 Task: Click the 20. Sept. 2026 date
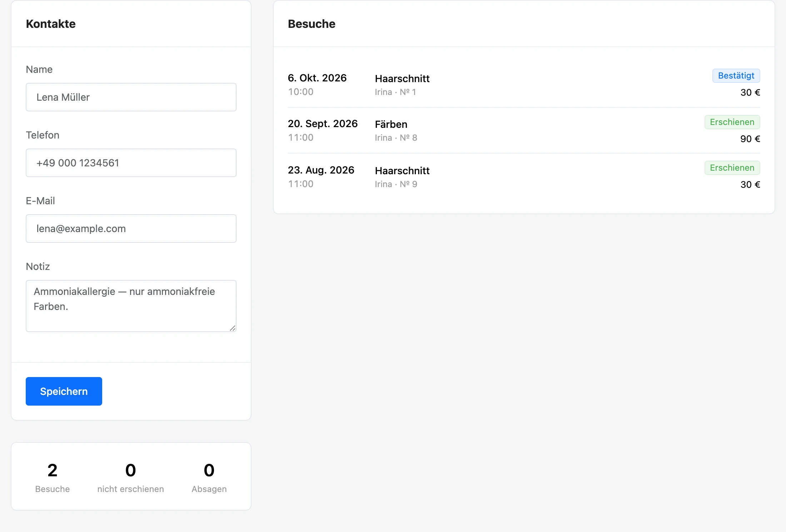tap(323, 124)
